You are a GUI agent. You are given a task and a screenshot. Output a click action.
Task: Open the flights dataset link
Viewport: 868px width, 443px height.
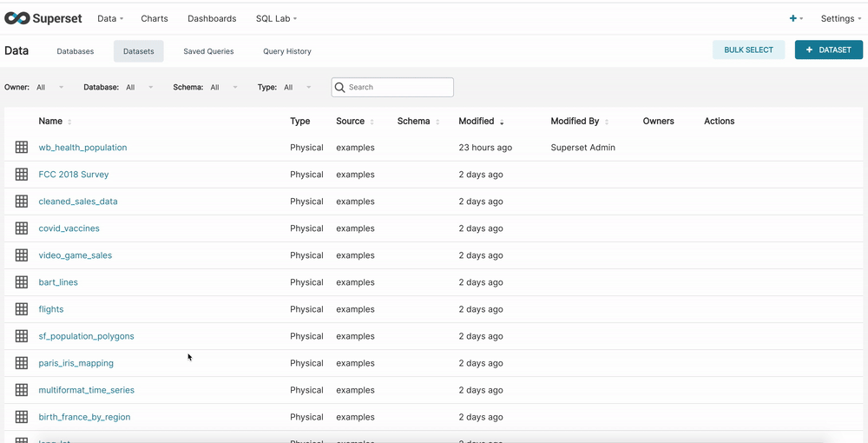[51, 309]
